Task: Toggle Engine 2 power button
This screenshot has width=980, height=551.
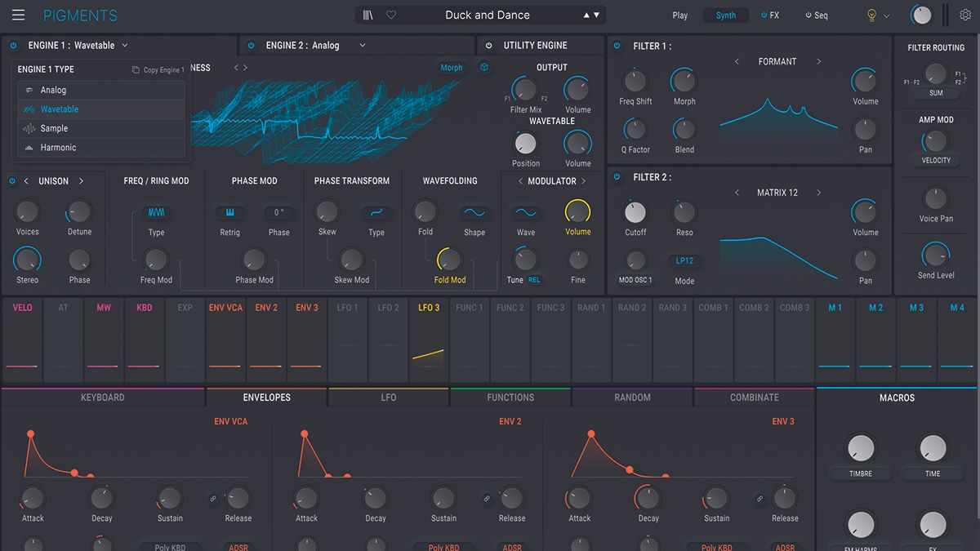Action: 251,46
